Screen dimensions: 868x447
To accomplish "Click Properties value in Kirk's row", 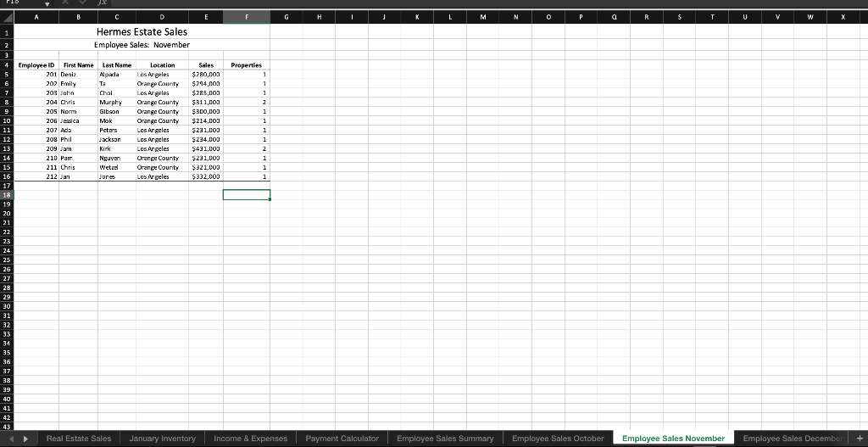I will pyautogui.click(x=247, y=148).
